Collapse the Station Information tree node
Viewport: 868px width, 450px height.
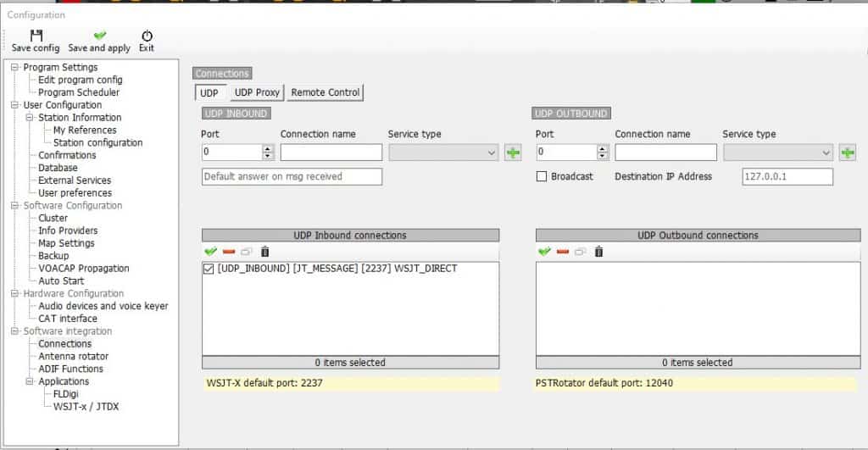[x=30, y=117]
